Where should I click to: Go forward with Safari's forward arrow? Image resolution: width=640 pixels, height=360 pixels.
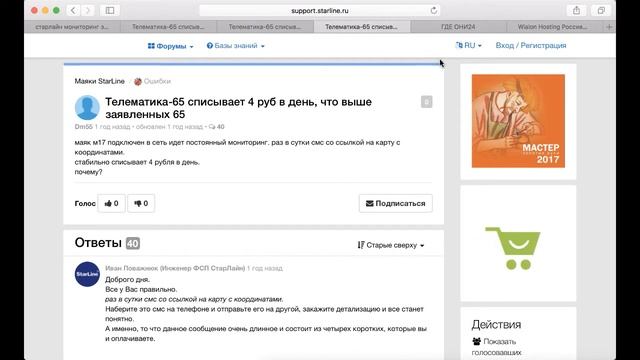87,11
